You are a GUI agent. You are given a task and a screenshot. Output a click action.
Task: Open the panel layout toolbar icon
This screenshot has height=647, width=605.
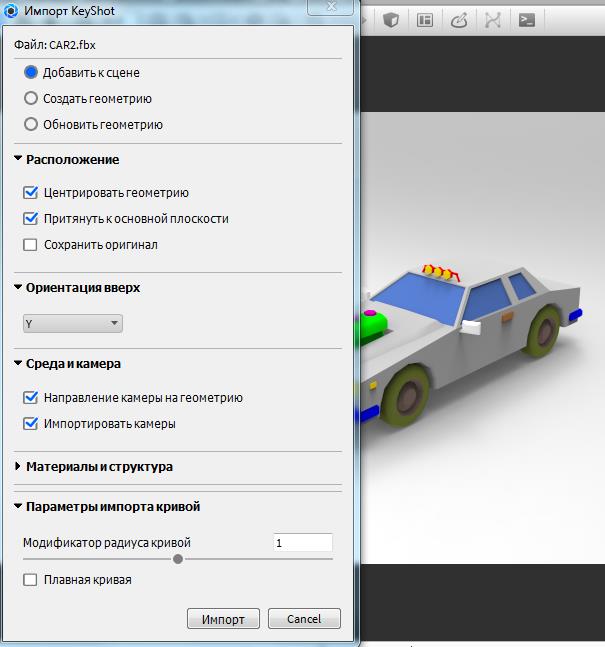click(x=425, y=19)
